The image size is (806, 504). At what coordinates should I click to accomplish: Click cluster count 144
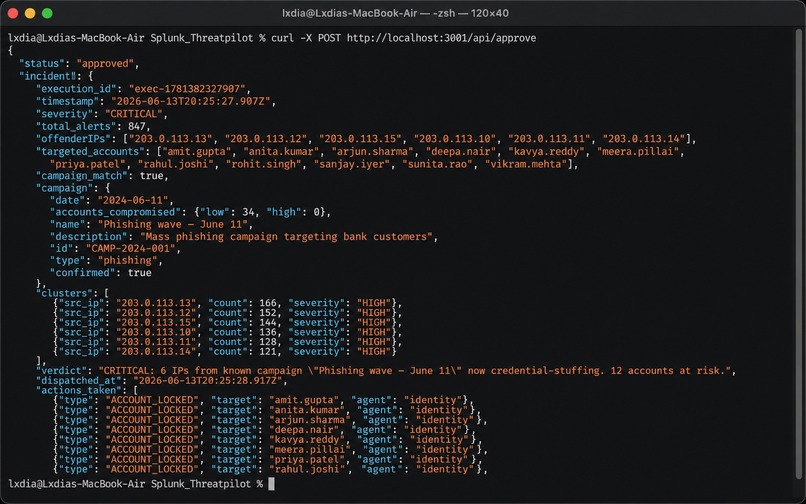pos(268,322)
